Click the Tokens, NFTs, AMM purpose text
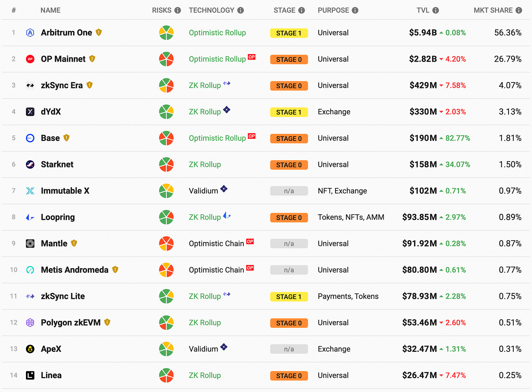532x392 pixels. coord(351,217)
